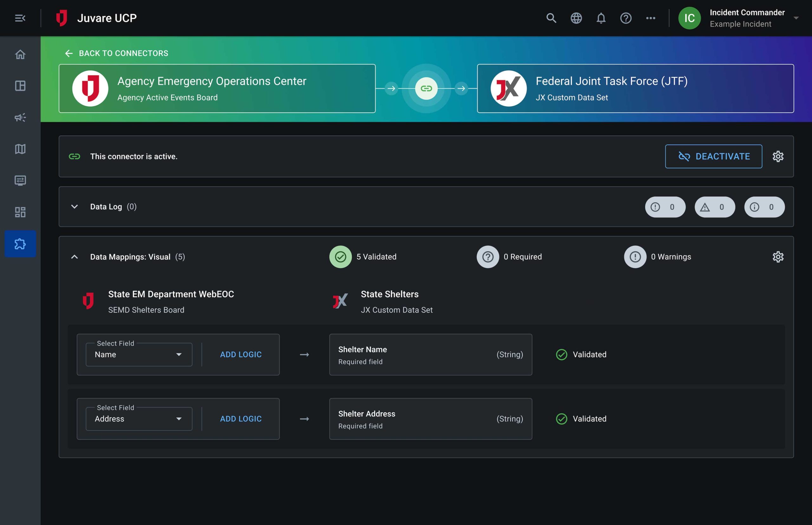The width and height of the screenshot is (812, 525).
Task: Select the Shelter Address target field box
Action: point(430,419)
